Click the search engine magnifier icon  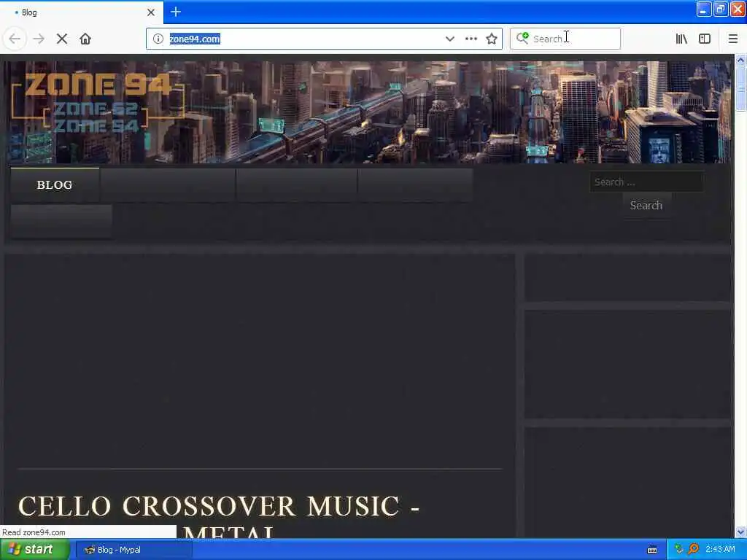pyautogui.click(x=522, y=38)
